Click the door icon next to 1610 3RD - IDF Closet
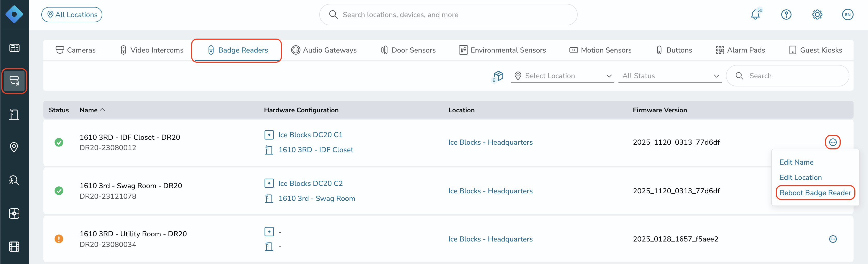868x264 pixels. click(269, 150)
